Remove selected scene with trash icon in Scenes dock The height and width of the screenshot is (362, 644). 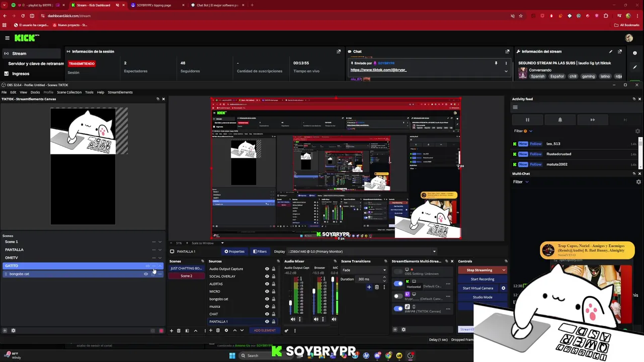tap(179, 330)
